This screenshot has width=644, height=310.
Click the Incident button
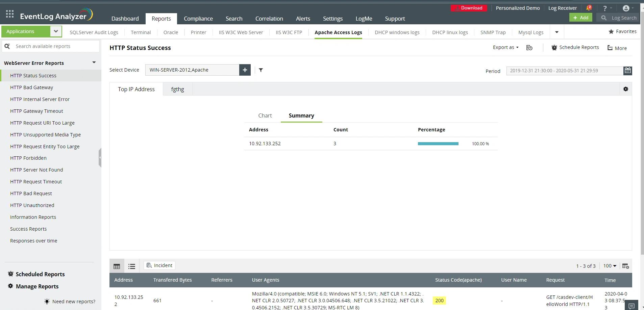click(159, 265)
